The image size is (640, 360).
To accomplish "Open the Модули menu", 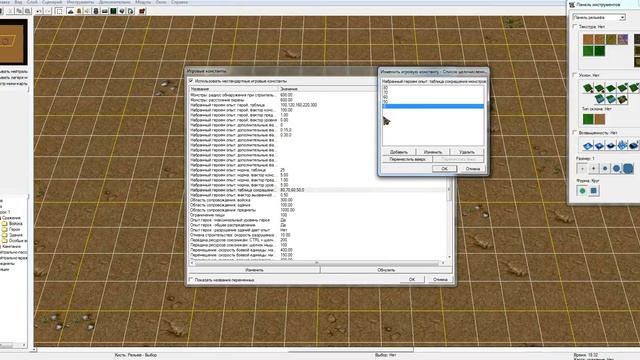I will click(x=143, y=2).
